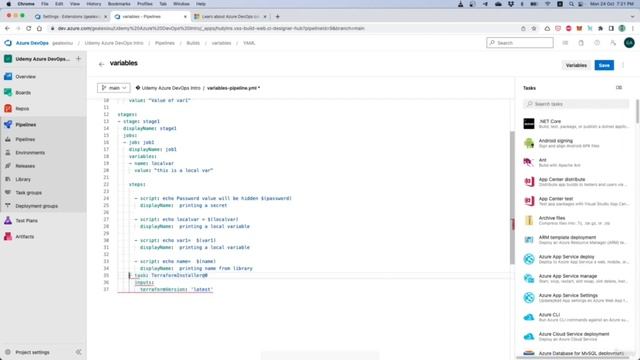Open the user avatar menu
640x360 pixels.
[629, 42]
